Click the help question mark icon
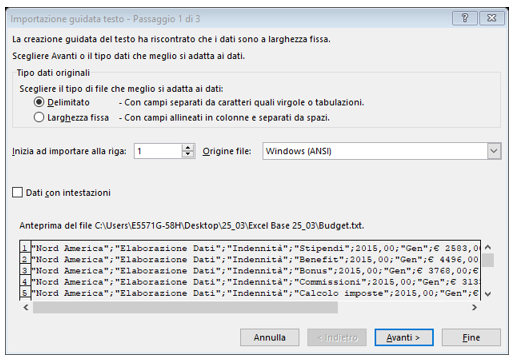Viewport: 518px width, 360px height. pyautogui.click(x=465, y=18)
